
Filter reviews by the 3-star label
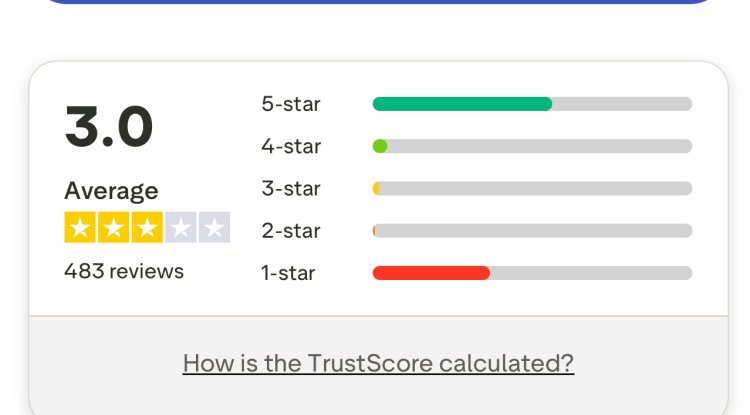(x=291, y=189)
